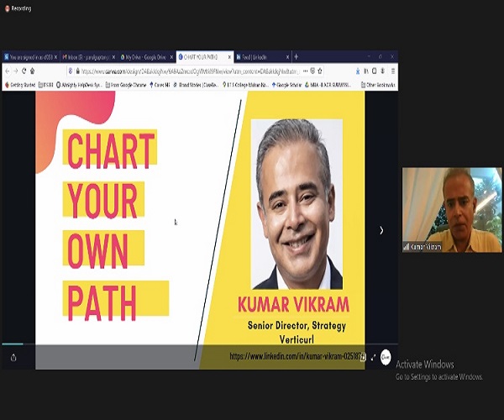Reload the current Canva page

point(24,71)
